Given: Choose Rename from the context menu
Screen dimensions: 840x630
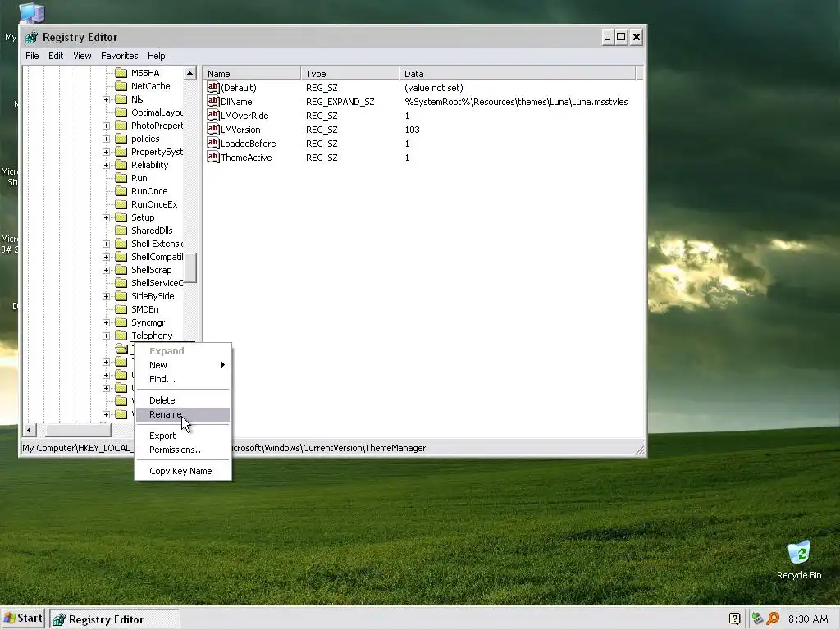Looking at the screenshot, I should [x=183, y=414].
